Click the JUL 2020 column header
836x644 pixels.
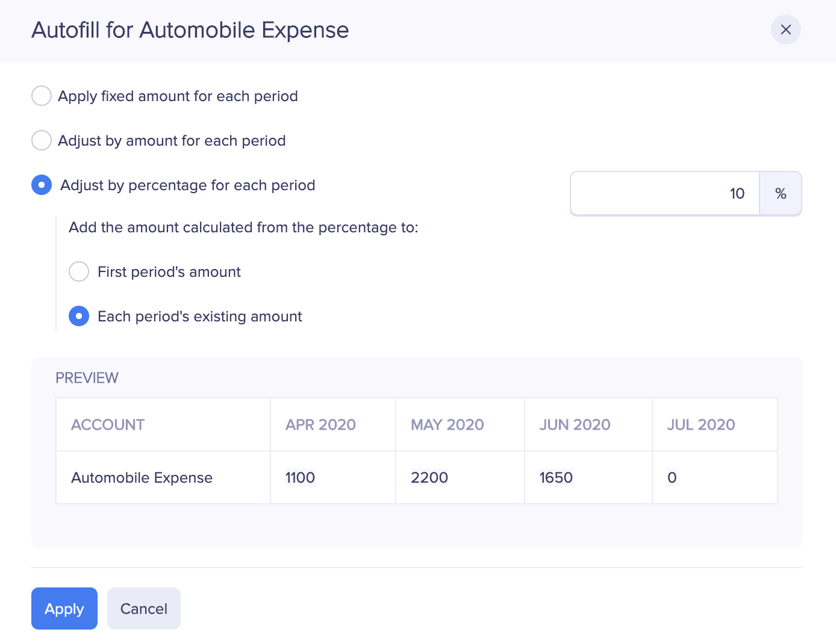(x=700, y=424)
